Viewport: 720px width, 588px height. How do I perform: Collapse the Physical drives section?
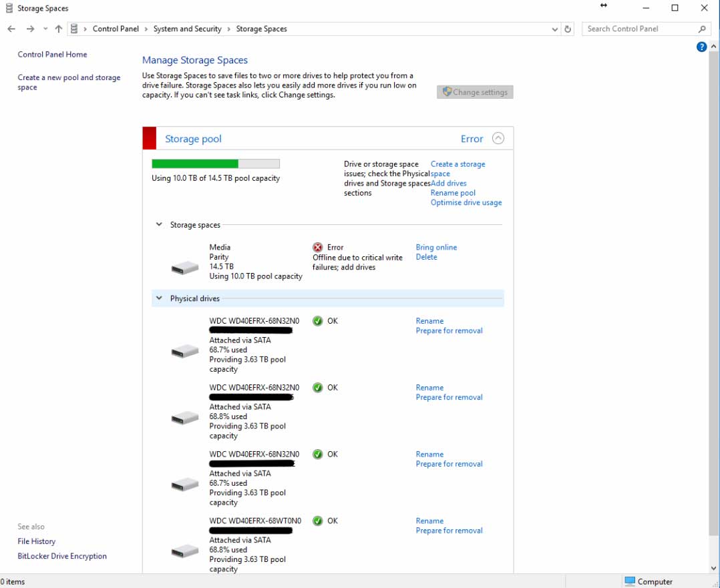159,298
